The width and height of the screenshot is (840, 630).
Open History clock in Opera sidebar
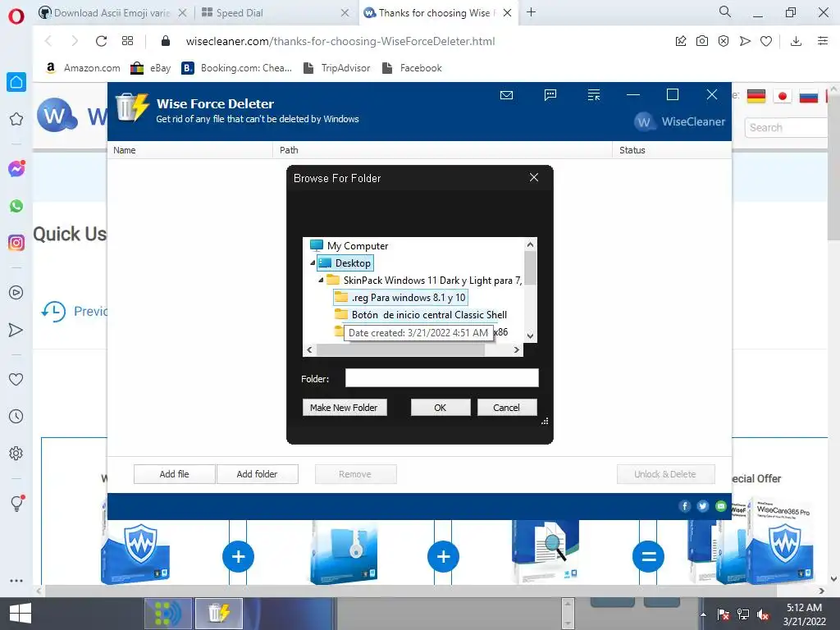pos(16,416)
